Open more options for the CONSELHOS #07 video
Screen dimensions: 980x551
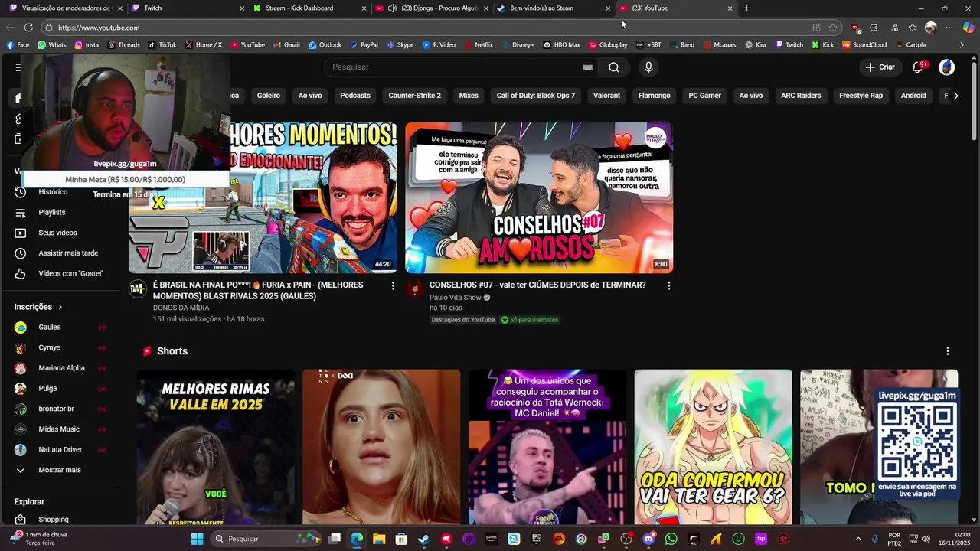(668, 285)
